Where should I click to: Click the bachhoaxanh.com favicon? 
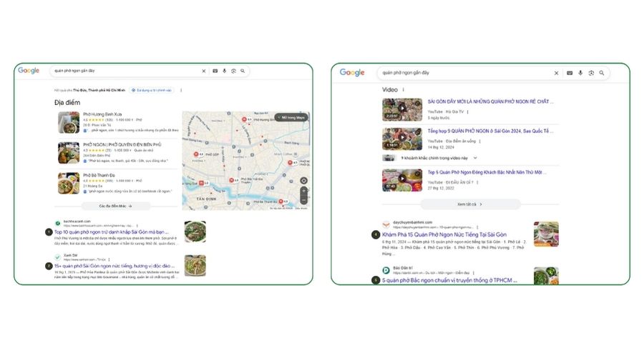pyautogui.click(x=58, y=223)
